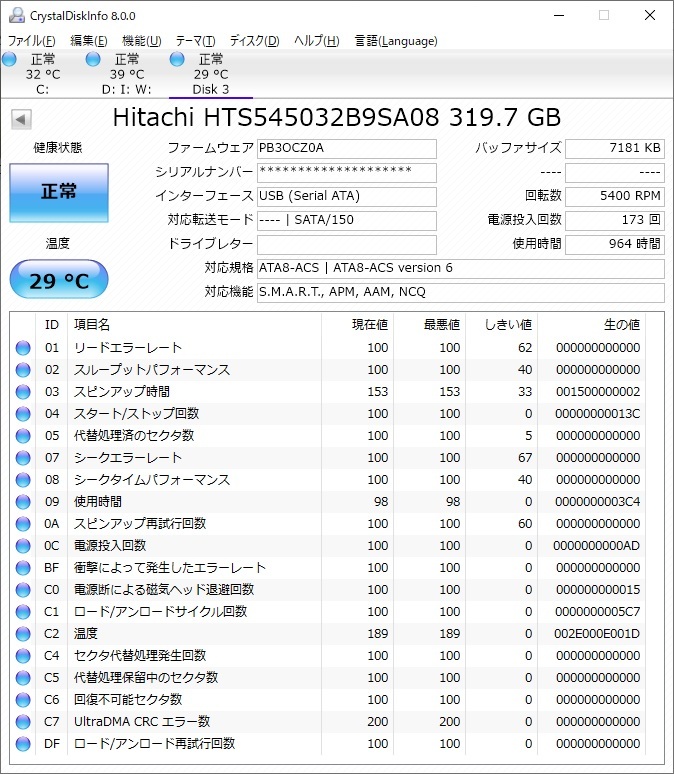Click status orb for attribute 0A スピンアップ再試行回数

[23, 524]
